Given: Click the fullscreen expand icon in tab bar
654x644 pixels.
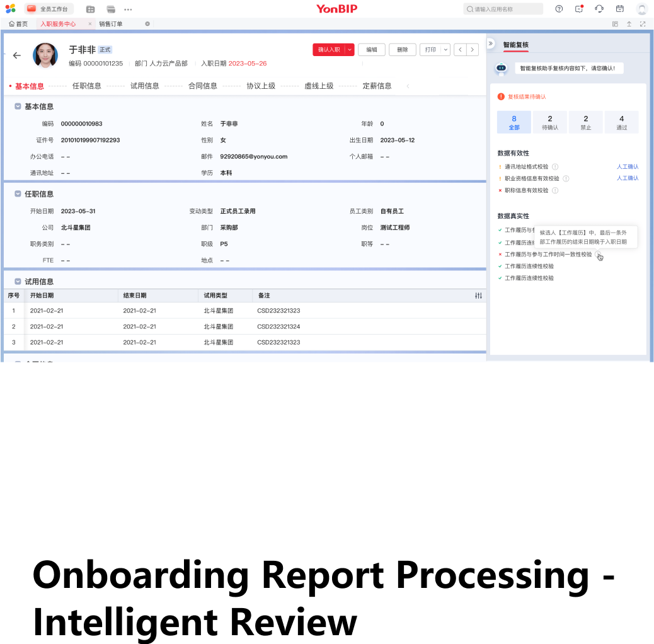Looking at the screenshot, I should (x=643, y=24).
